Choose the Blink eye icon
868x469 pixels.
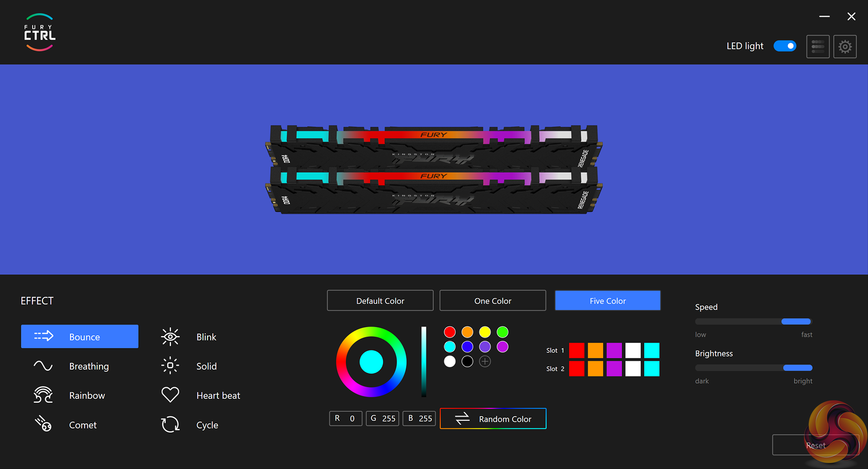(170, 337)
